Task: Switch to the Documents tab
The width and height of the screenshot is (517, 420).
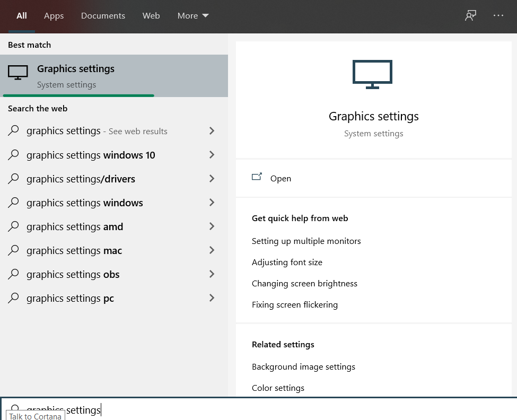Action: (103, 16)
